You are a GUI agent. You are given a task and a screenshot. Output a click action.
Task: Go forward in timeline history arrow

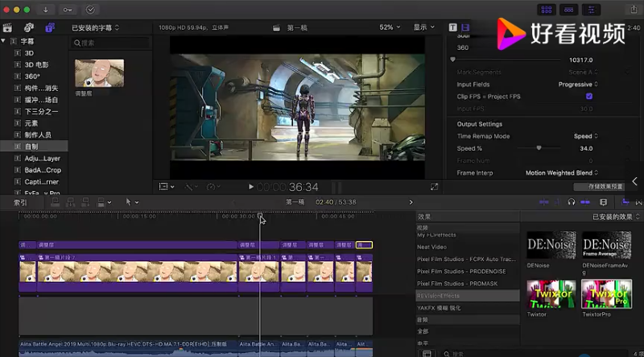pos(411,202)
